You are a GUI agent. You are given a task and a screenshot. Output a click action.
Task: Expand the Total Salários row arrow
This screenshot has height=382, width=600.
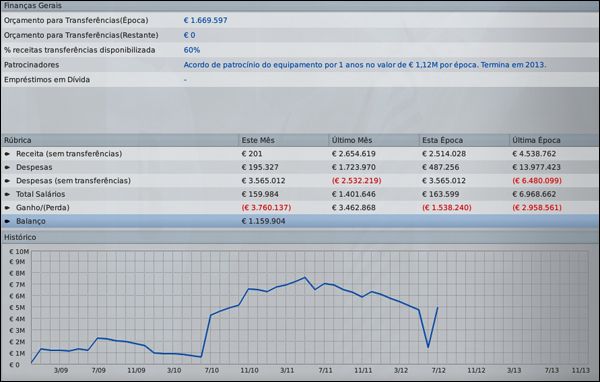coord(7,194)
